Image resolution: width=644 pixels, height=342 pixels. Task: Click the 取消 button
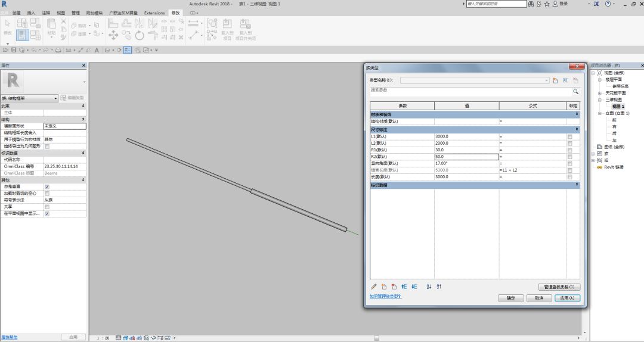coord(539,298)
